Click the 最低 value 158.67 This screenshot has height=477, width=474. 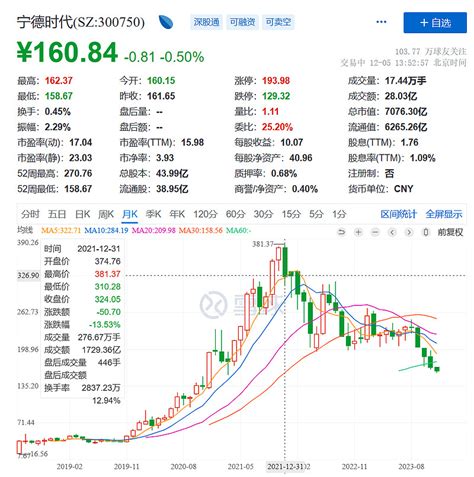coord(59,96)
